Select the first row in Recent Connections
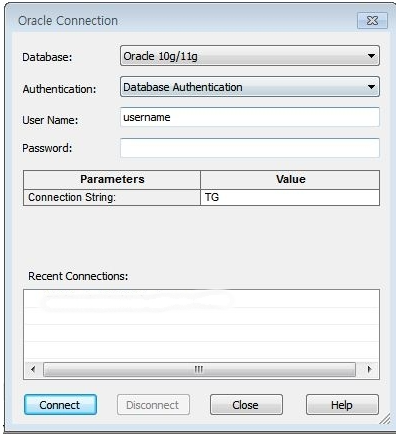Image resolution: width=401 pixels, height=439 pixels. click(x=201, y=299)
